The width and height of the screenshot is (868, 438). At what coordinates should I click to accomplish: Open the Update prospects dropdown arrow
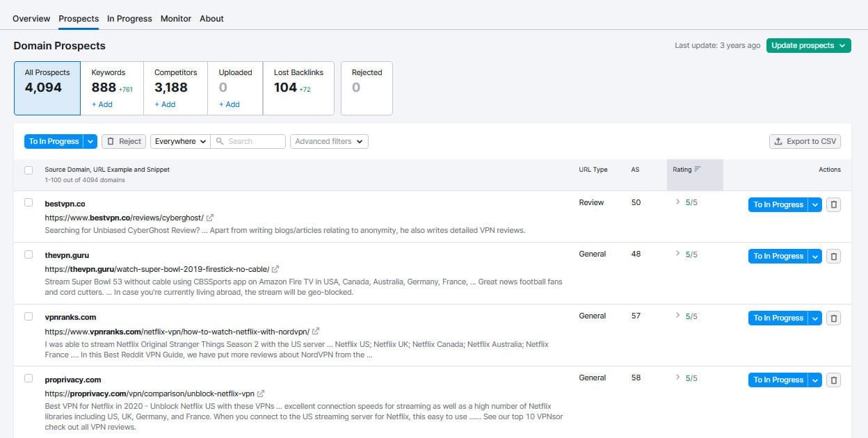(843, 45)
